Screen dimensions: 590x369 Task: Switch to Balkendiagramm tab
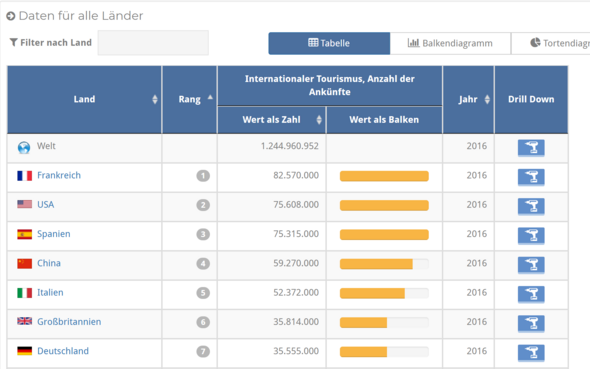click(450, 43)
